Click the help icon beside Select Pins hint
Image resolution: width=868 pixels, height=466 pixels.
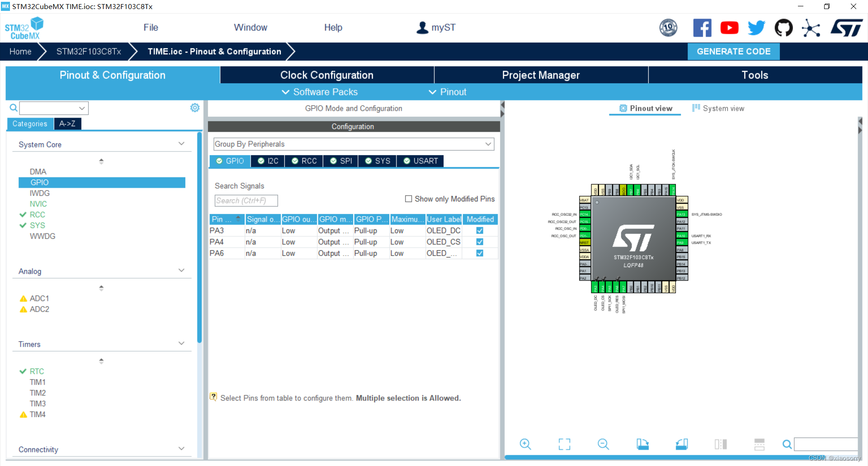pyautogui.click(x=213, y=397)
